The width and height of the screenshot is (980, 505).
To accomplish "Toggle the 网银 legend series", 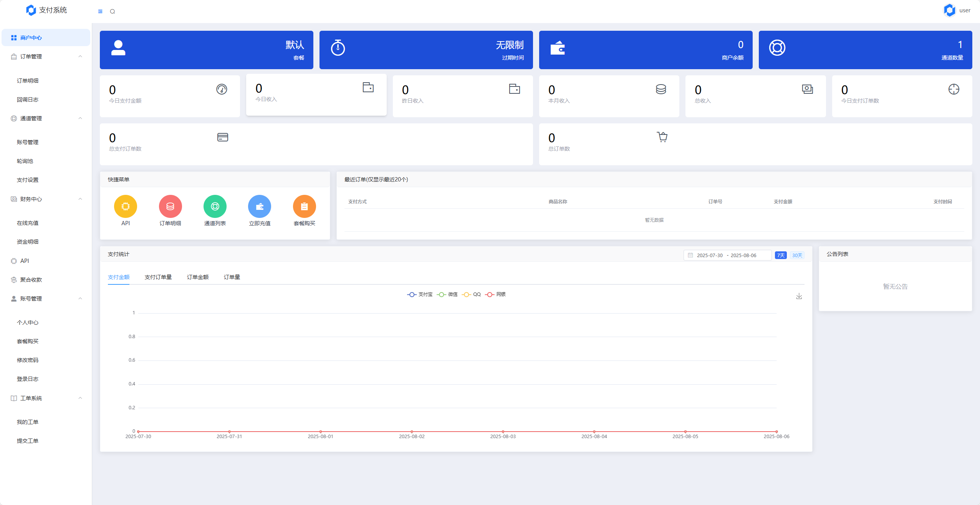I will [495, 294].
